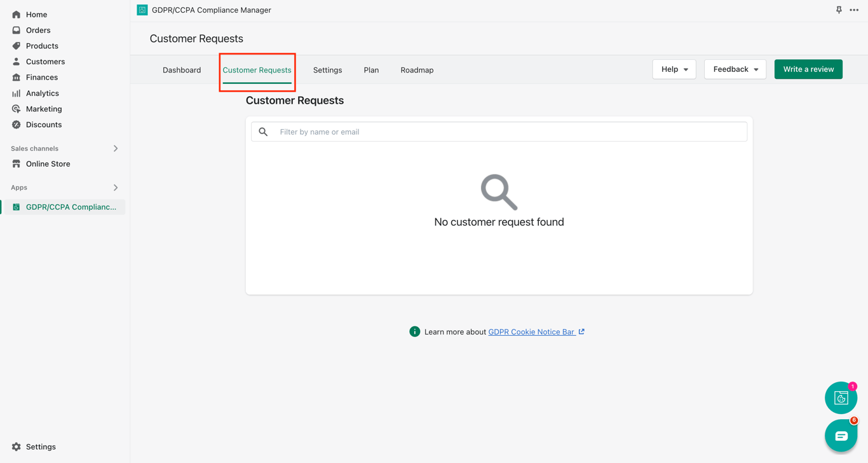Open the floating cookie widget button
The height and width of the screenshot is (463, 868).
click(x=841, y=397)
